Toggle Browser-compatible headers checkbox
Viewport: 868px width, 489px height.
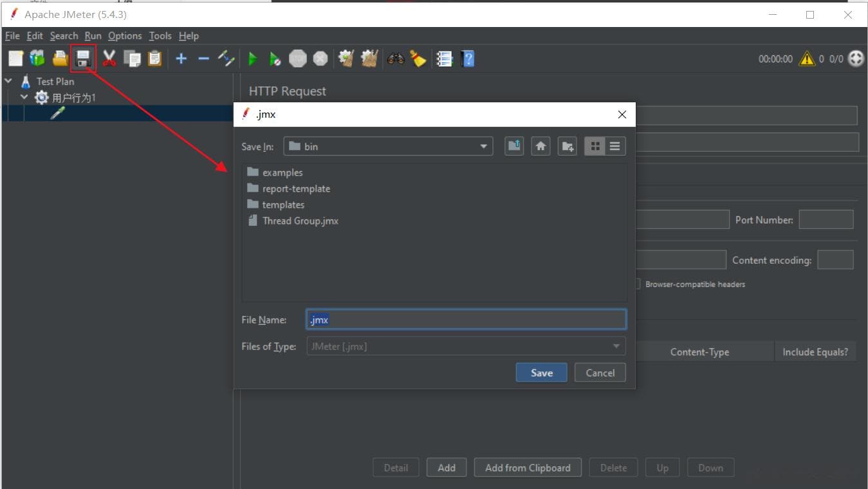pyautogui.click(x=638, y=284)
